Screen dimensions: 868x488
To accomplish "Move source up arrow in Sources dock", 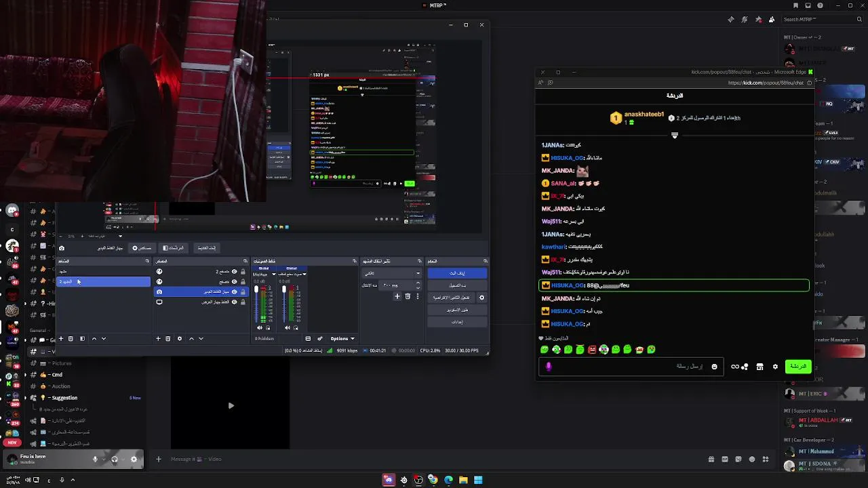I will (191, 338).
